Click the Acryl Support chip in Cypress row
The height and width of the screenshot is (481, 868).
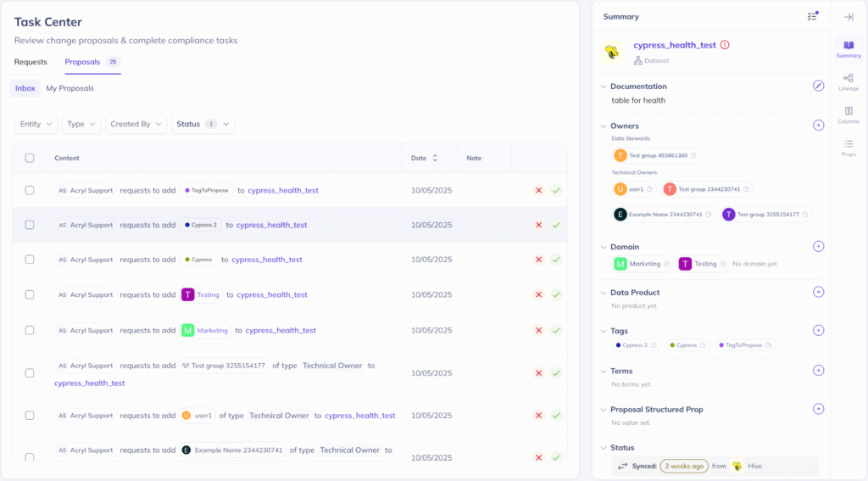click(86, 260)
